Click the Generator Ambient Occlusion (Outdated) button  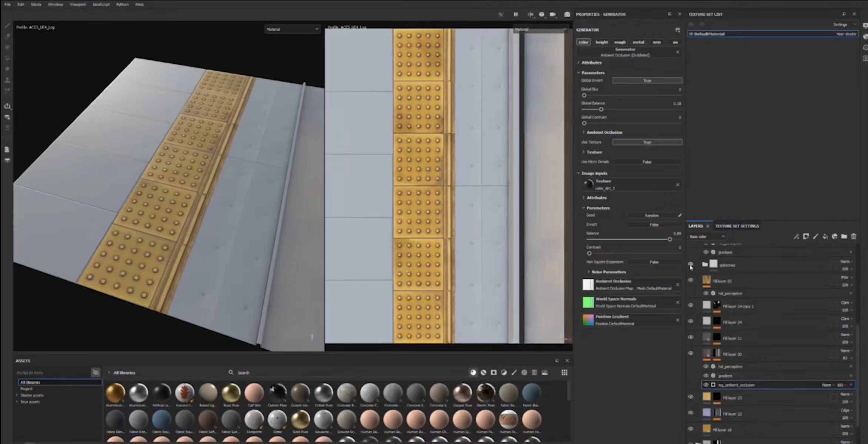(x=625, y=52)
